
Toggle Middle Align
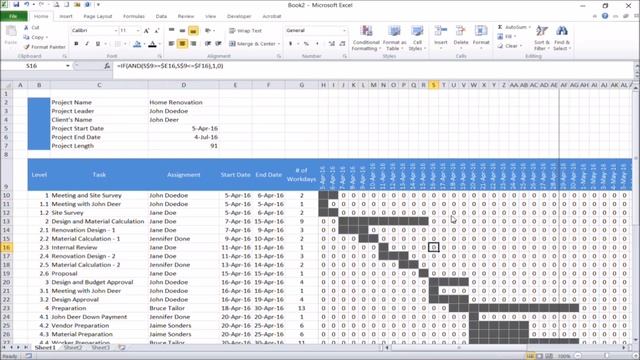[182, 31]
